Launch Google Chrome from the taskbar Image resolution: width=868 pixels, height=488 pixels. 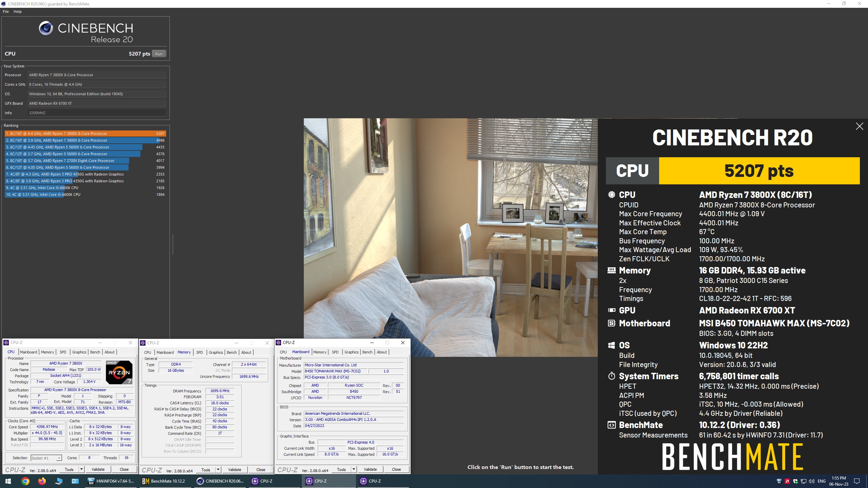click(x=25, y=481)
